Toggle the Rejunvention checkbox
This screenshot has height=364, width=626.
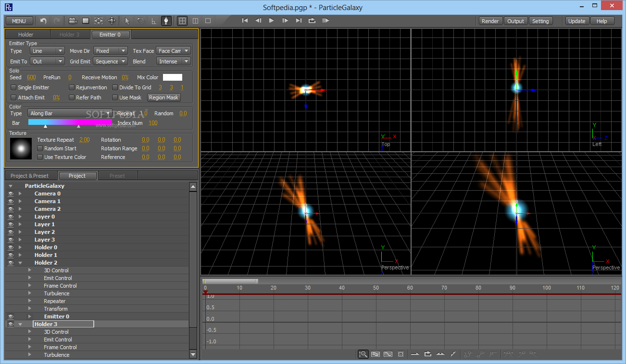72,87
